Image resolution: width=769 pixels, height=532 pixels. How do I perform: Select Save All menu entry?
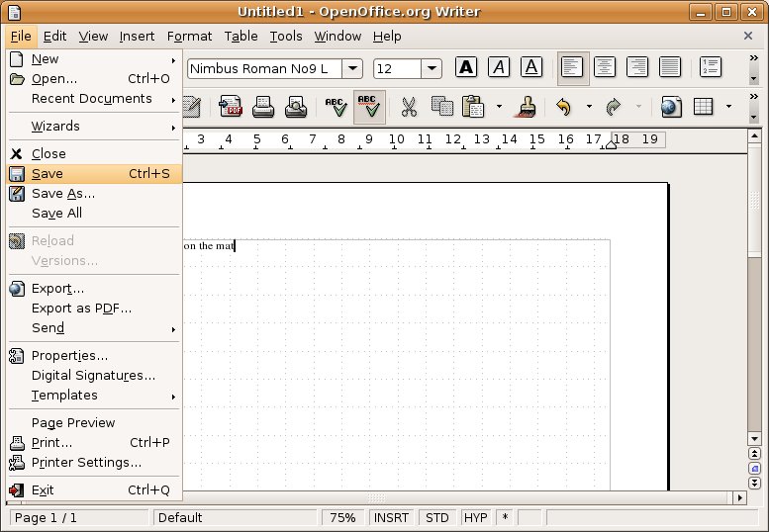[x=95, y=214]
